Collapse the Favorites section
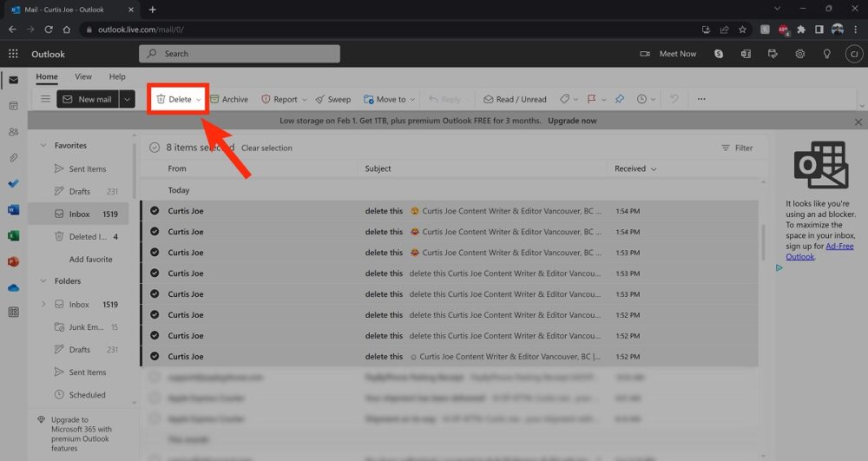This screenshot has height=461, width=868. 43,146
